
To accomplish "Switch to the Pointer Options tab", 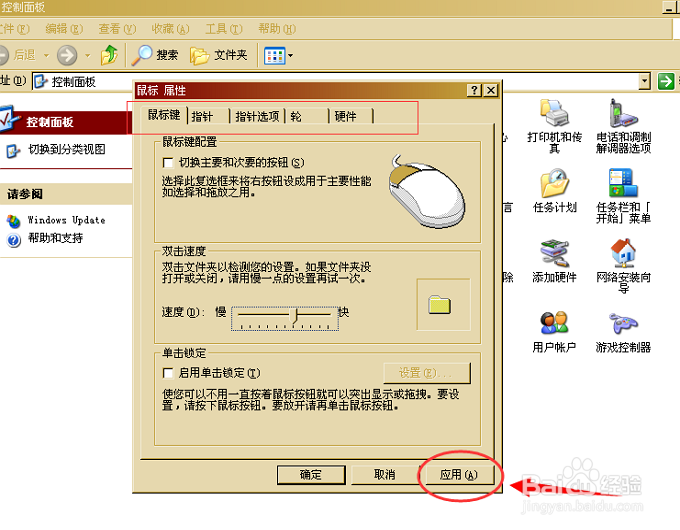I will click(257, 117).
